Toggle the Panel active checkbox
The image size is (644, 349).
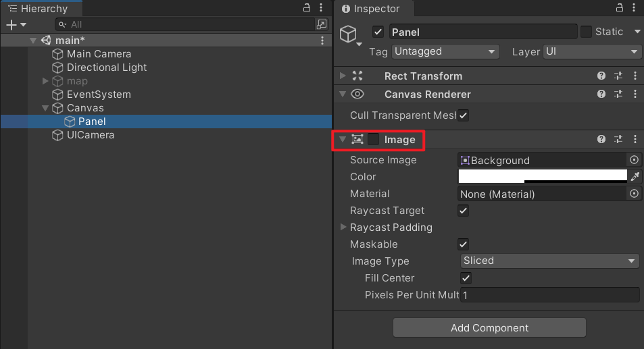pos(378,32)
